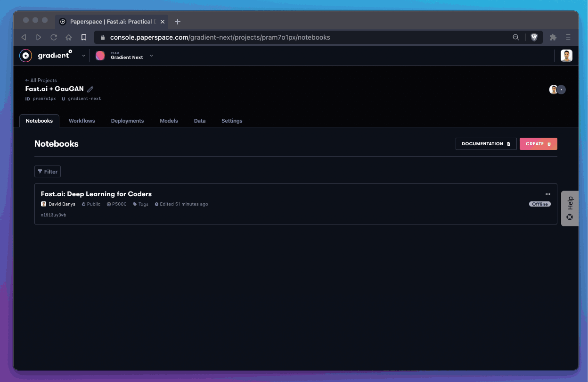Open a new browser tab

[x=178, y=22]
